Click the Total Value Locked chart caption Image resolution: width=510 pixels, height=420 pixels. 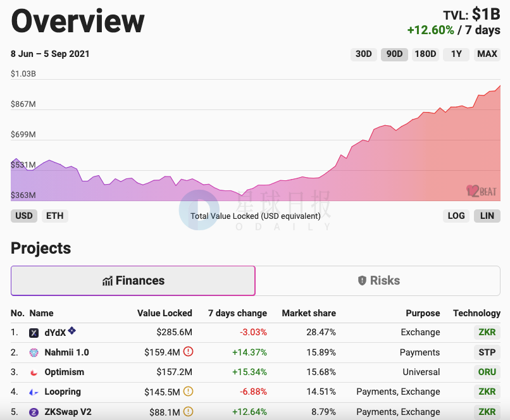pos(256,216)
